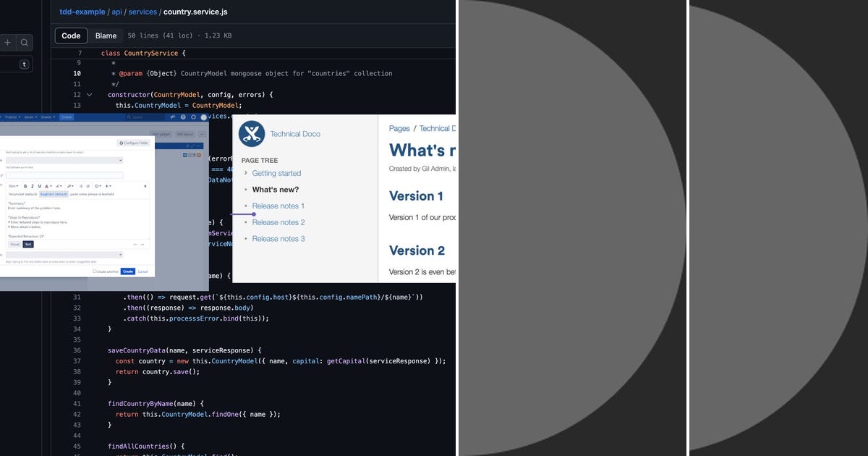Click your profile avatar in Jira navbar
Image resolution: width=868 pixels, height=456 pixels.
(x=203, y=117)
